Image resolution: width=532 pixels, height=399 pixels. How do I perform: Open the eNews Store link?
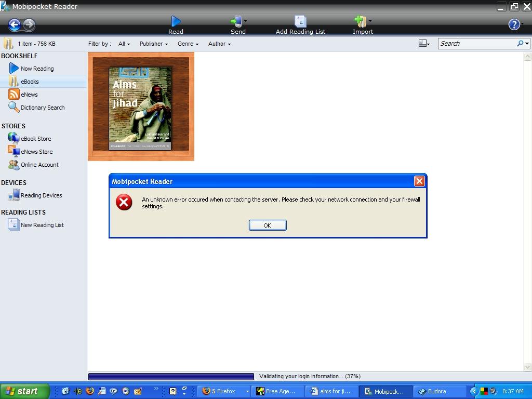[x=37, y=152]
